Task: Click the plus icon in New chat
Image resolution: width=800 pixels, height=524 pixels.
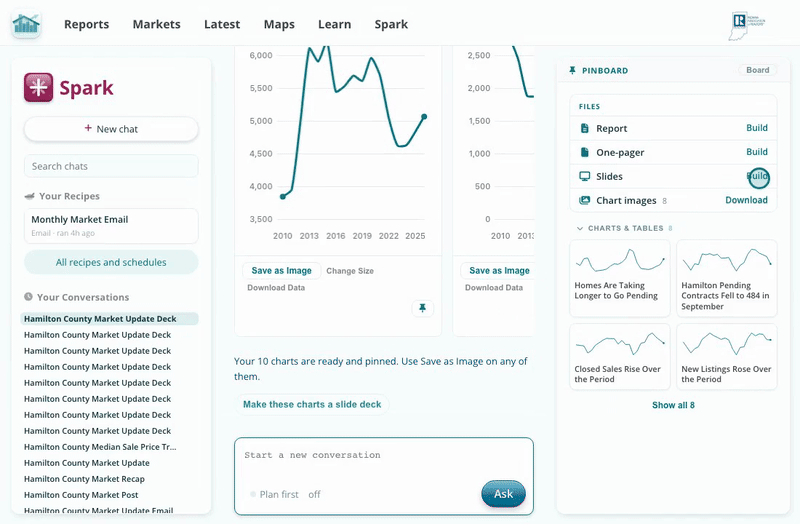Action: pyautogui.click(x=88, y=128)
